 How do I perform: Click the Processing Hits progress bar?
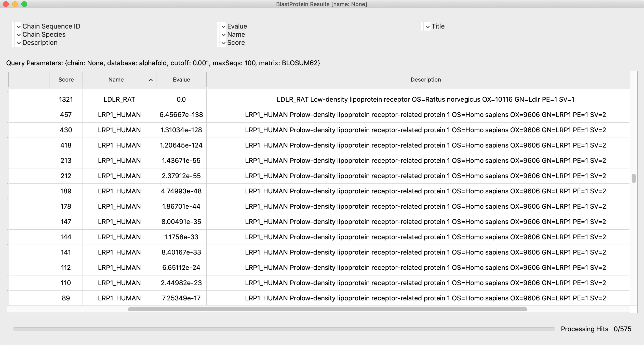(284, 329)
